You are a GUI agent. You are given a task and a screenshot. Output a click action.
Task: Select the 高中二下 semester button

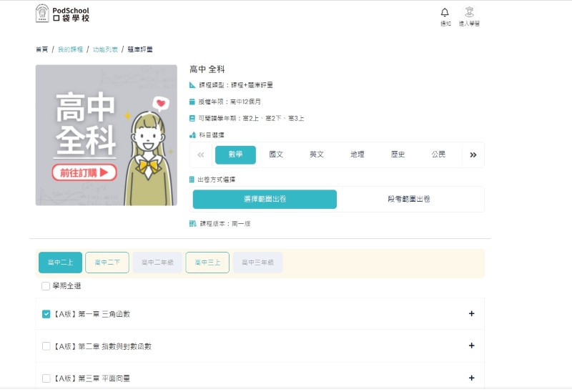(x=107, y=263)
